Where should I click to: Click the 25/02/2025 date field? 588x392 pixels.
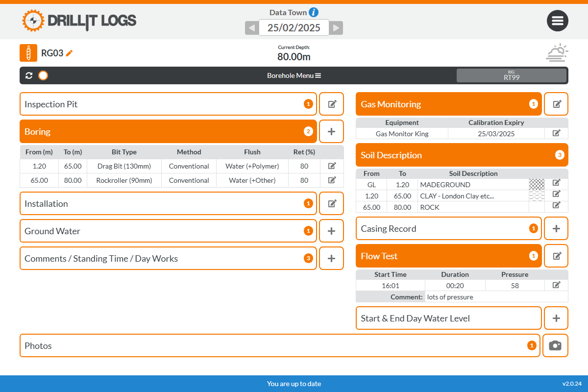(x=294, y=28)
